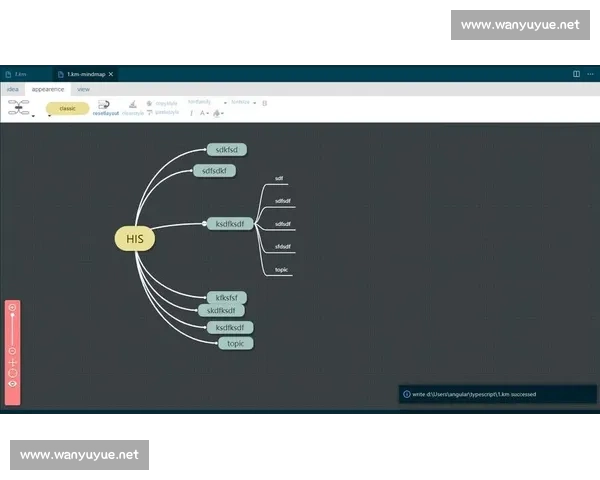Click copystyle in the appearance toolbar
Image resolution: width=600 pixels, height=480 pixels.
162,103
